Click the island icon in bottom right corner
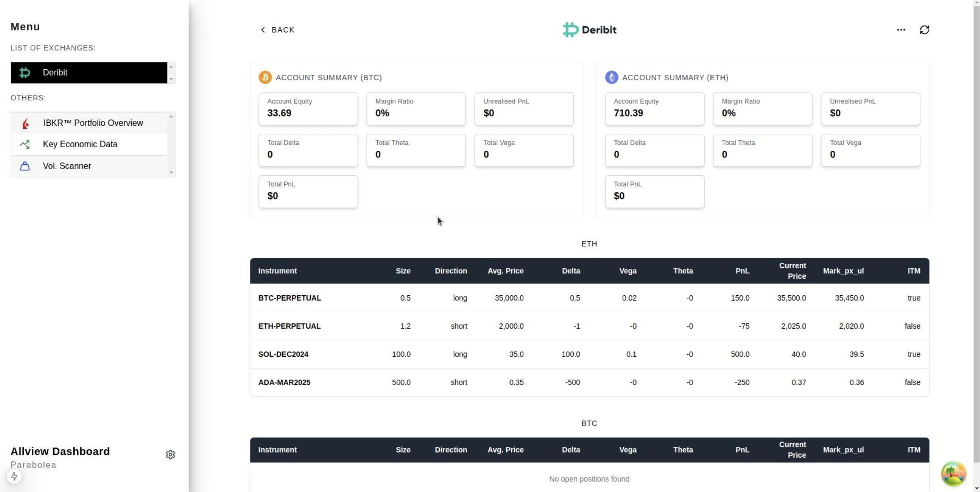This screenshot has height=492, width=980. point(953,473)
